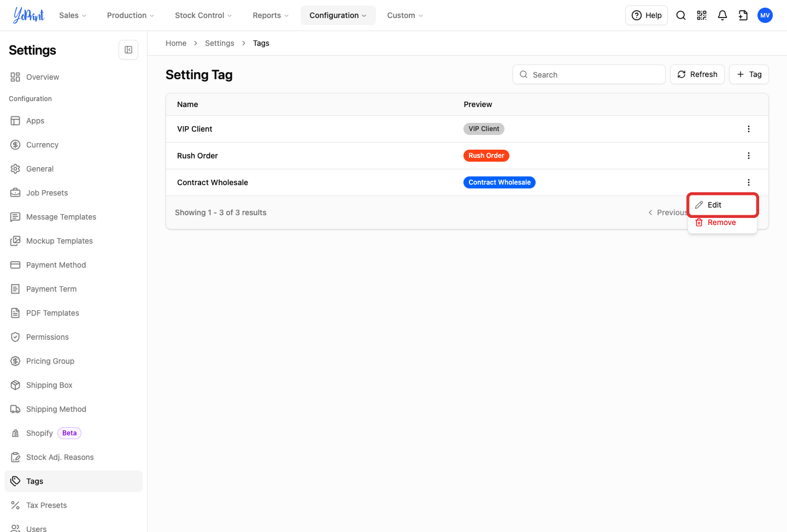Expand the Configuration menu
The height and width of the screenshot is (532, 787).
pyautogui.click(x=338, y=15)
